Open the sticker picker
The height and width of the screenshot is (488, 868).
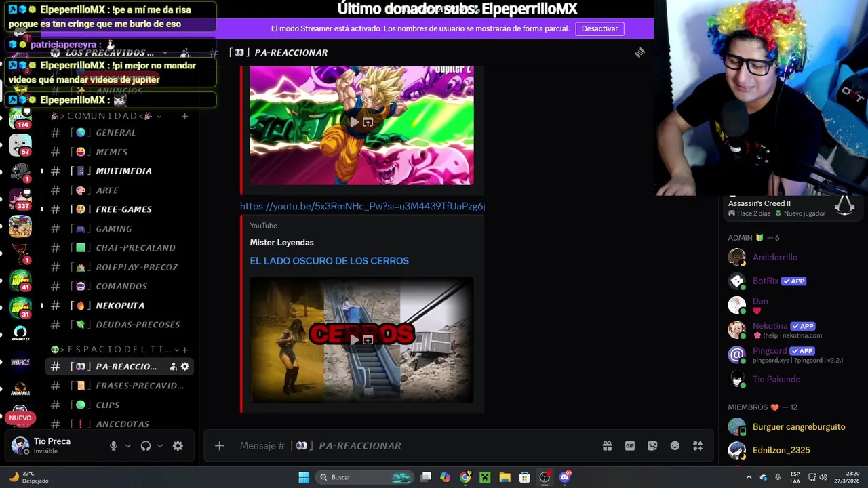[652, 445]
